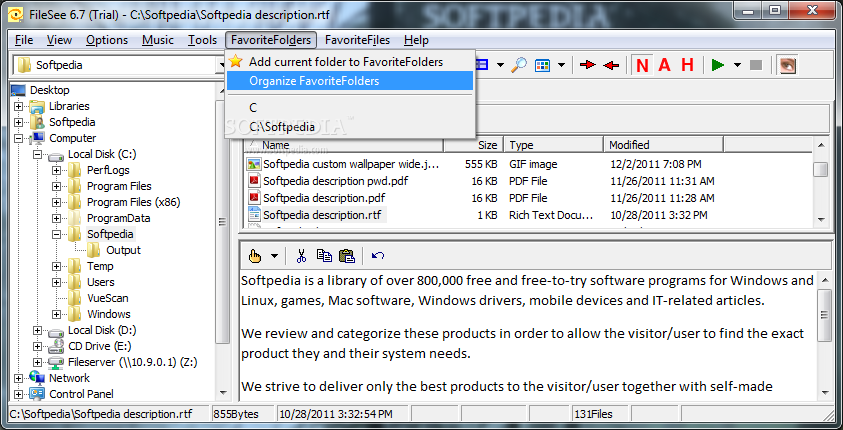843x430 pixels.
Task: Toggle the red H toolbar button
Action: [x=687, y=65]
